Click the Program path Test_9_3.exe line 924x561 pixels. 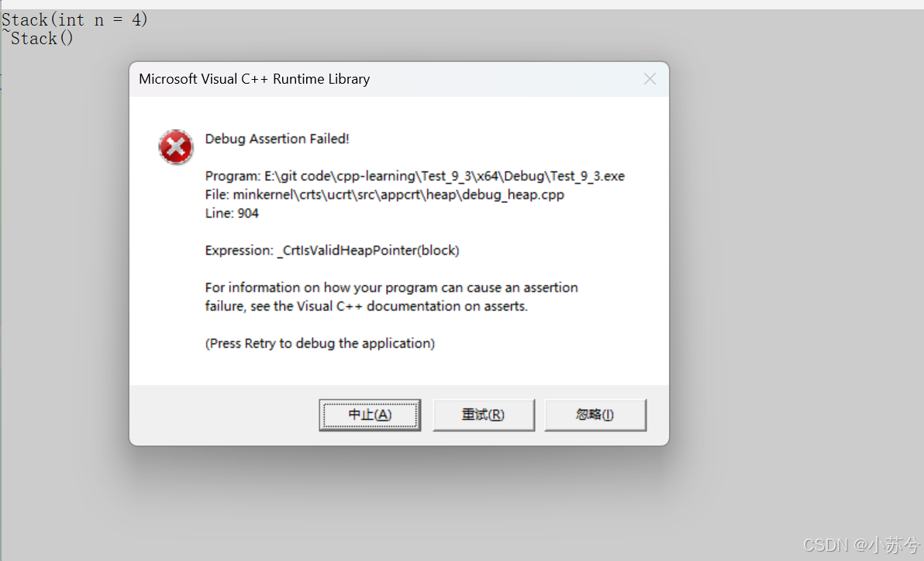415,176
